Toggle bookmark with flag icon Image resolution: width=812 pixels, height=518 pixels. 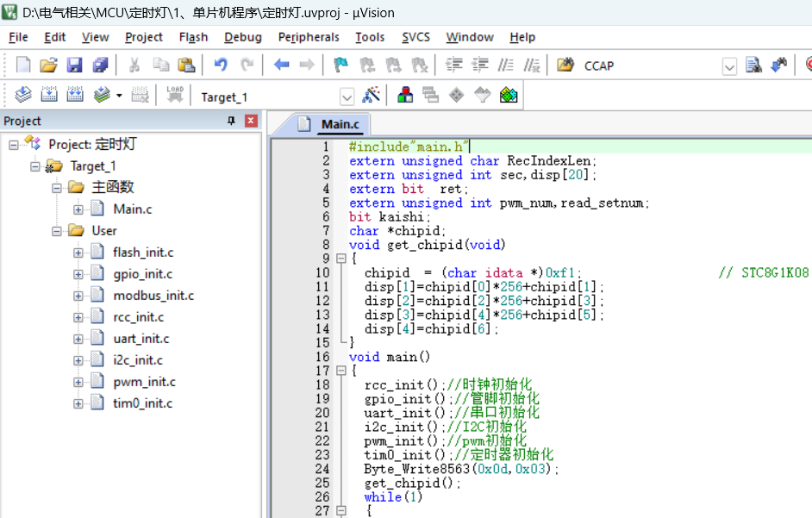(x=341, y=66)
